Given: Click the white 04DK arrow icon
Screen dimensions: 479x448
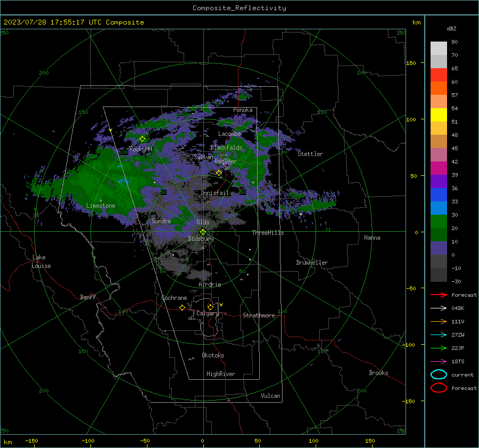Looking at the screenshot, I should tap(439, 308).
